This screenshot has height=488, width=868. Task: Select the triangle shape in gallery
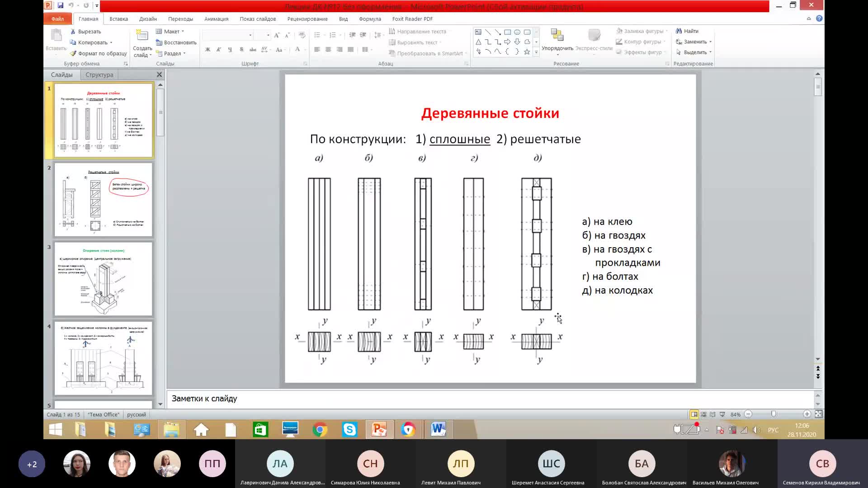point(478,42)
